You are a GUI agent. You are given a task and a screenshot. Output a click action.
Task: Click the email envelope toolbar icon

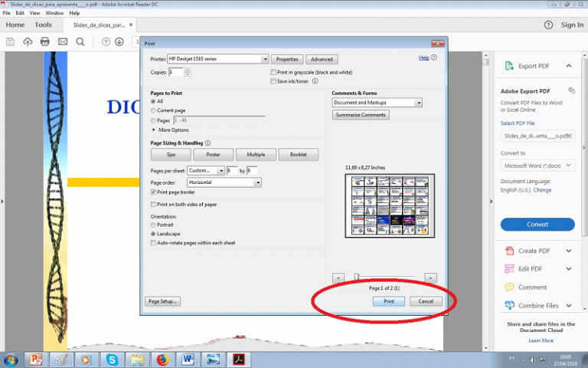click(x=63, y=41)
